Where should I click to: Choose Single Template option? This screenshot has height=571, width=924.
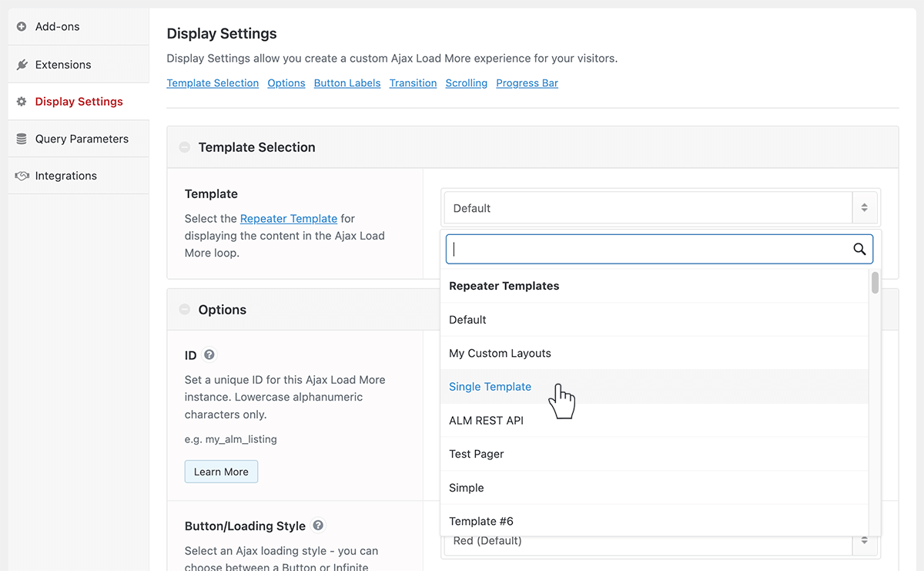coord(654,387)
